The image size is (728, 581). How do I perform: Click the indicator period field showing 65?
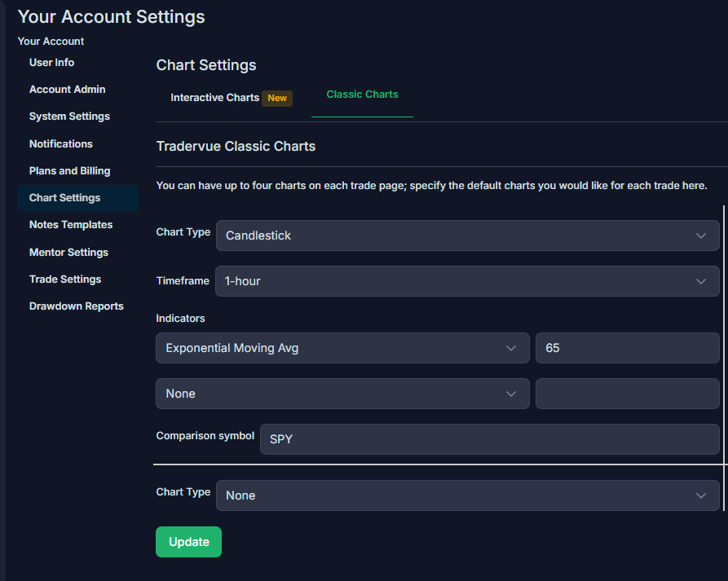(x=627, y=348)
